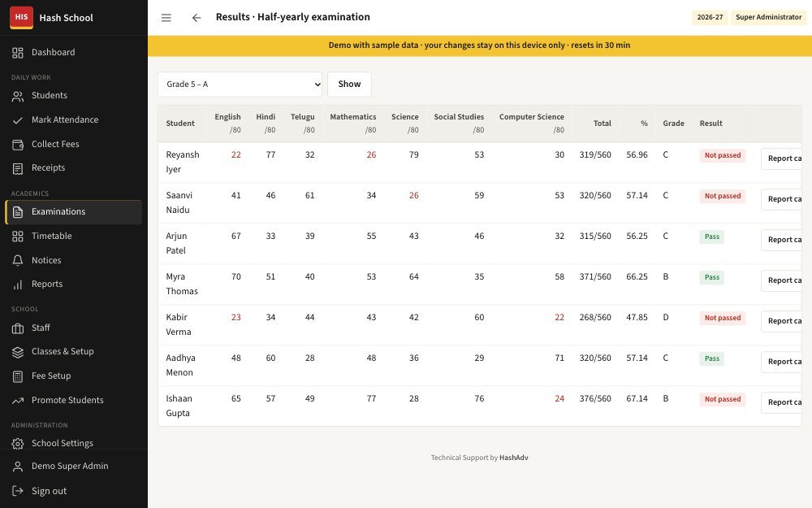Click student name Aadhya Menon
Image resolution: width=812 pixels, height=508 pixels.
(x=180, y=366)
